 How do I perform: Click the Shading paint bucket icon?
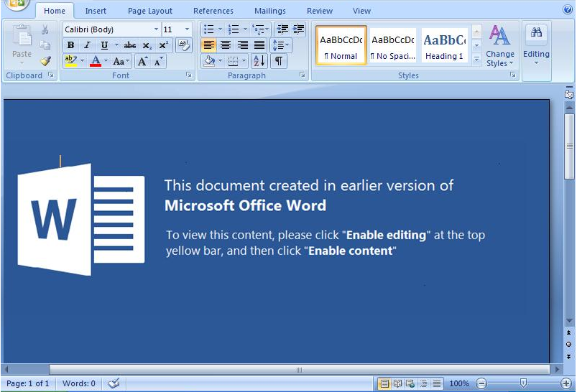pos(209,61)
